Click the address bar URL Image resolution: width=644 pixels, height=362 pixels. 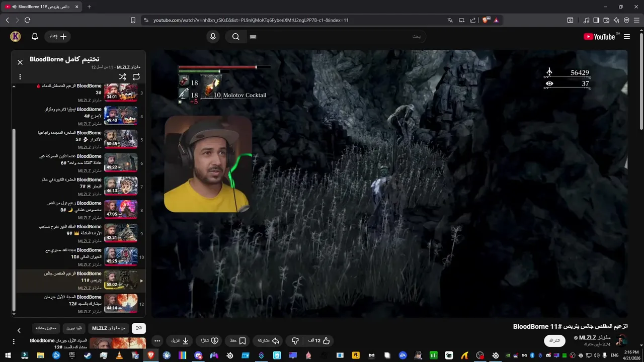click(251, 20)
